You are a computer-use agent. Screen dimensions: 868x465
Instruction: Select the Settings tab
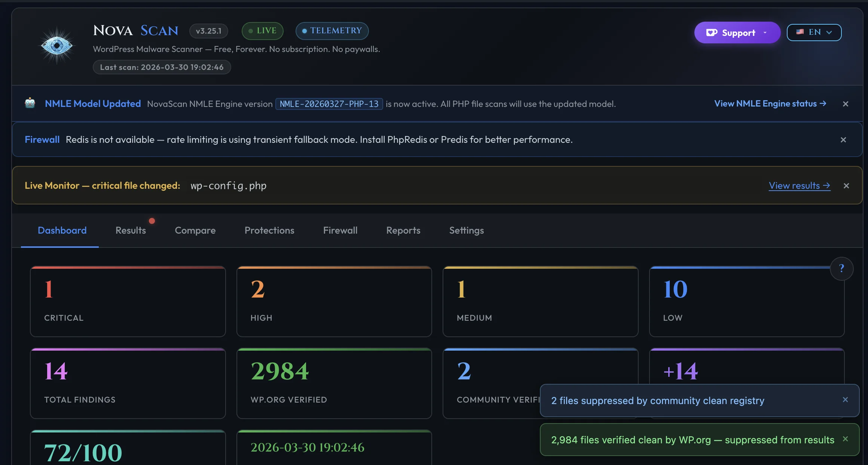point(467,230)
